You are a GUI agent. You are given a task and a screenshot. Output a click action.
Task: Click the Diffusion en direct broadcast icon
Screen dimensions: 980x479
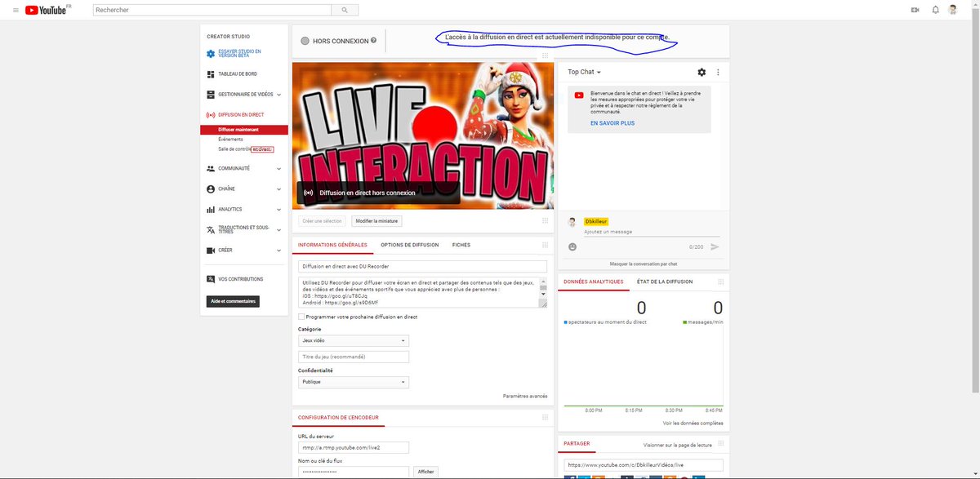tap(211, 115)
